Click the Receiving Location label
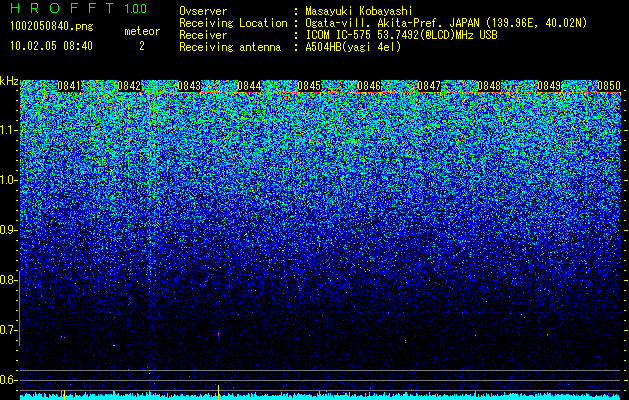Screen dimensions: 629x400 (233, 23)
